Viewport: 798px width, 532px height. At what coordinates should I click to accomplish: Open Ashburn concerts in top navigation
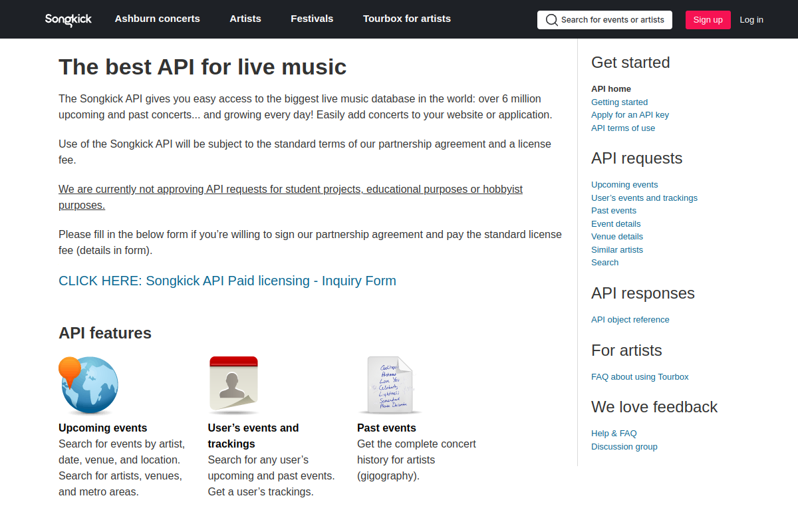(x=158, y=19)
